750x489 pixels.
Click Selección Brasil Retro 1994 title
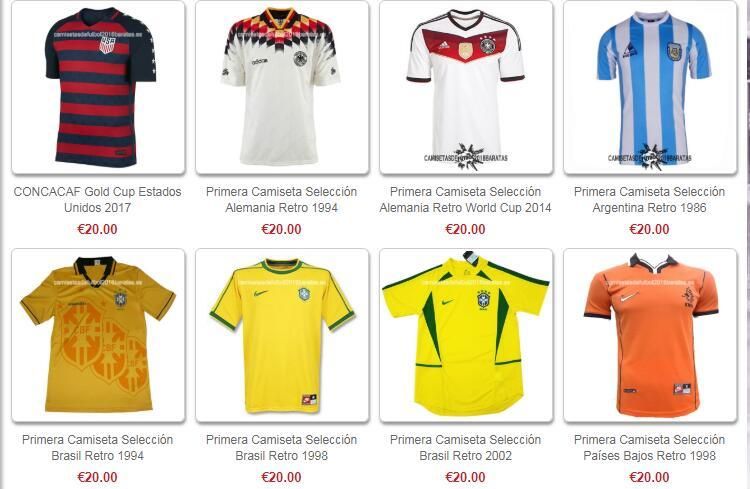click(98, 447)
